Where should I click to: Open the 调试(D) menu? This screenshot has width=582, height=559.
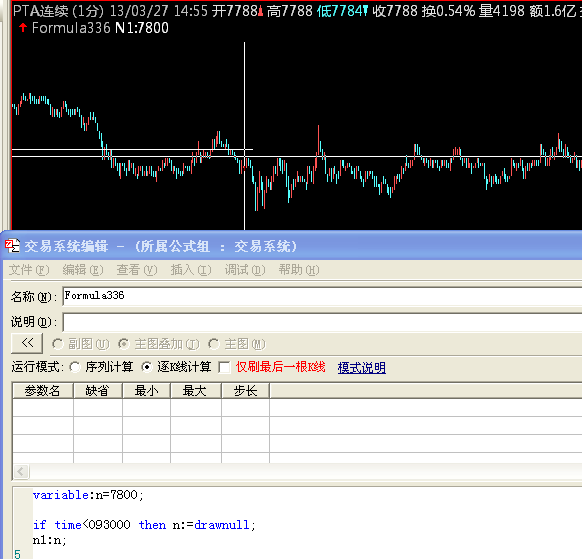tap(245, 270)
